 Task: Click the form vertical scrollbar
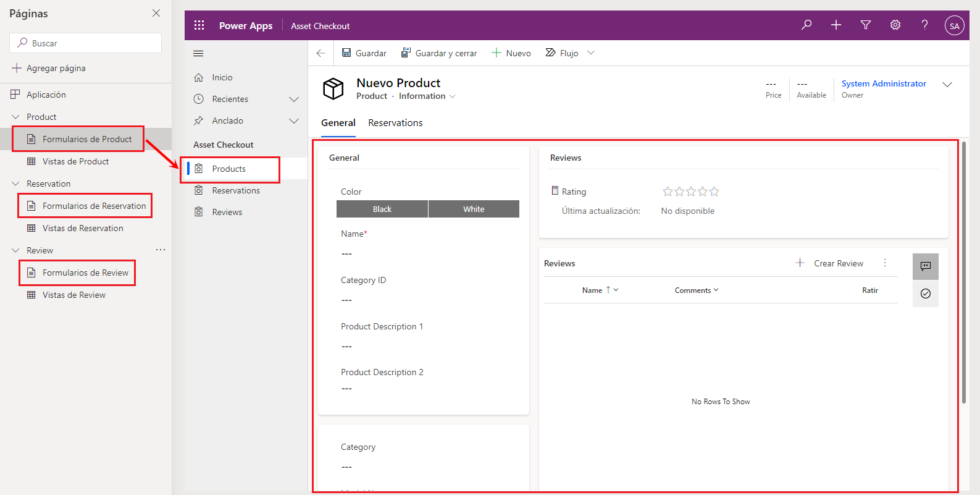click(x=963, y=272)
